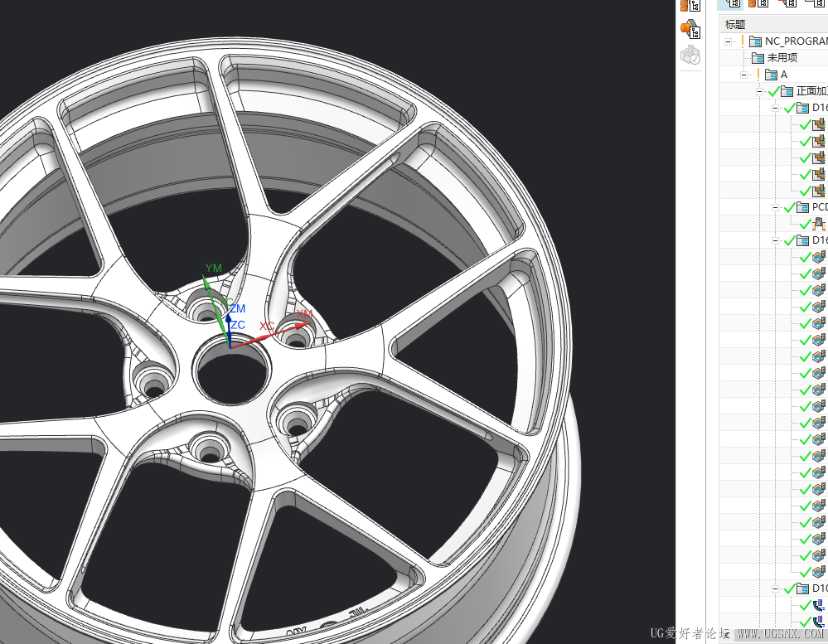Collapse the second D16 group below PCD
This screenshot has height=644, width=828.
[775, 240]
